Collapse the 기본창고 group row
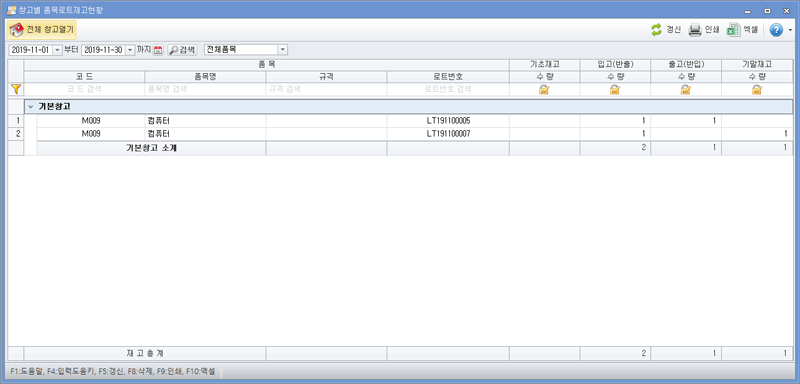800x384 pixels. (31, 107)
